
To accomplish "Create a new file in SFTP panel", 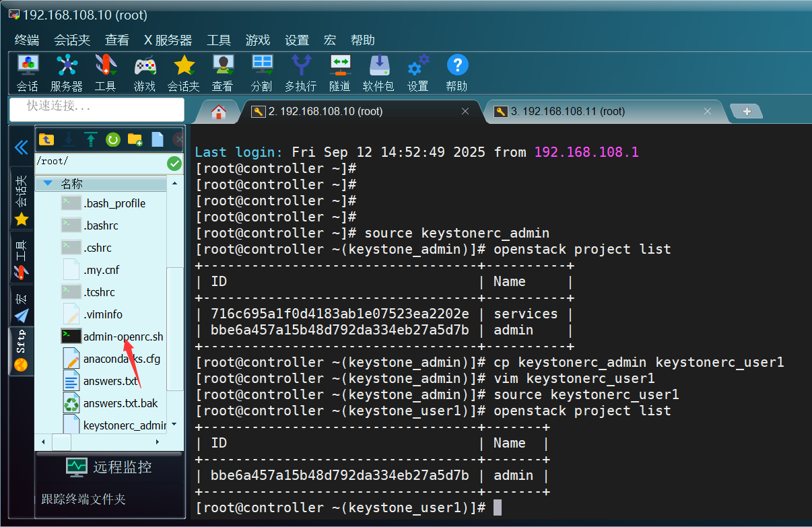I will pos(158,139).
